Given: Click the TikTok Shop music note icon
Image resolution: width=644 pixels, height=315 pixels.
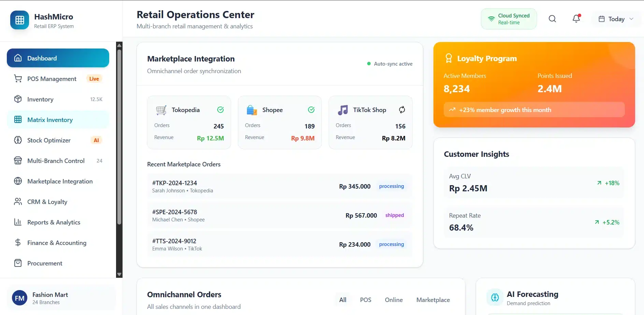Looking at the screenshot, I should [343, 110].
